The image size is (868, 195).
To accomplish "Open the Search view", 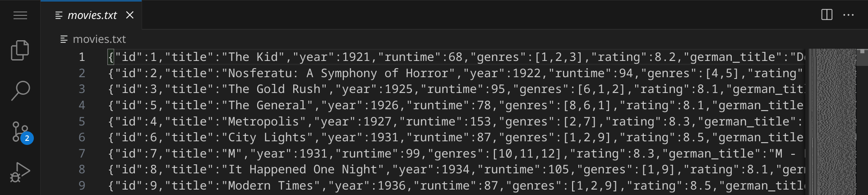I will (x=20, y=90).
